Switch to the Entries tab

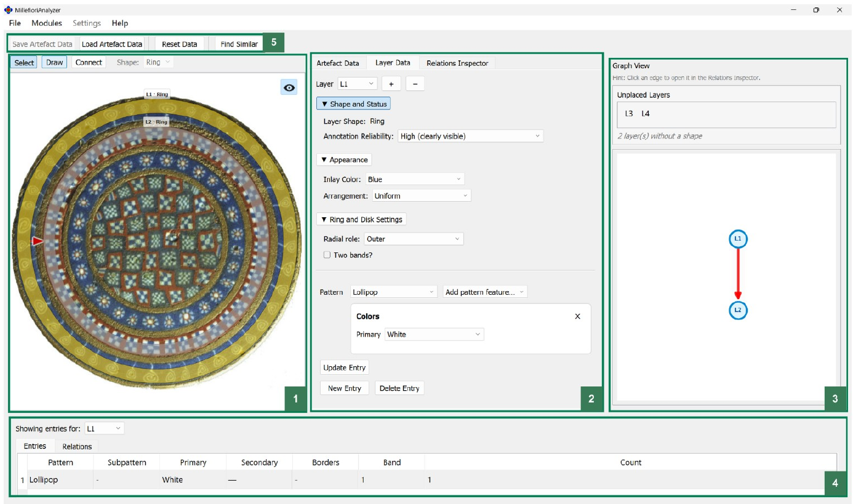35,446
